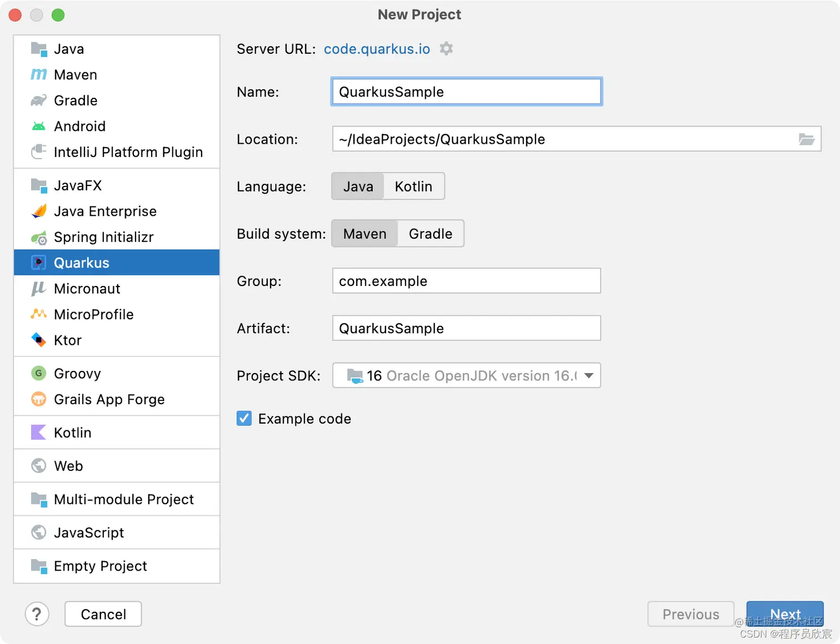Cancel the New Project dialog
Screen dimensions: 840x644
tap(103, 614)
